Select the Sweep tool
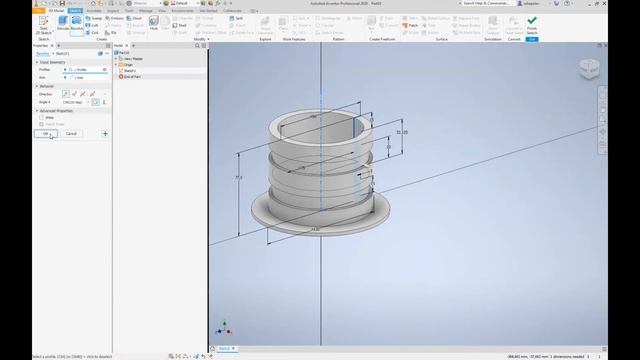 94,18
